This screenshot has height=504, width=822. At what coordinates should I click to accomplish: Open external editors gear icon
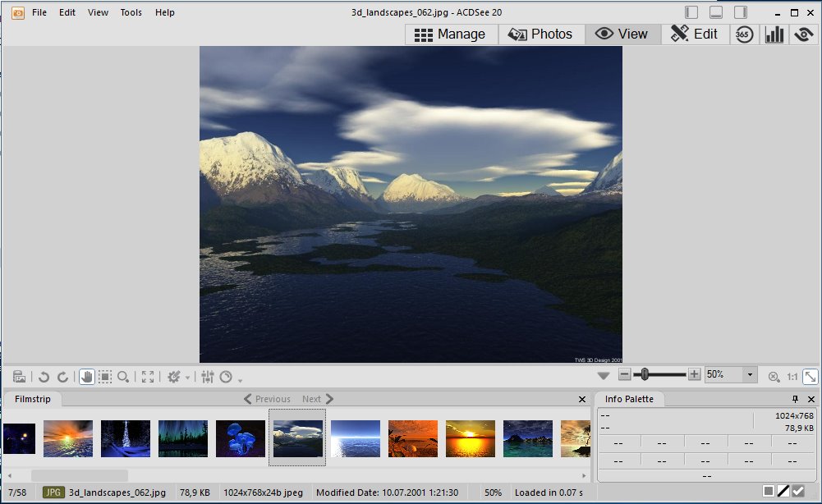173,377
